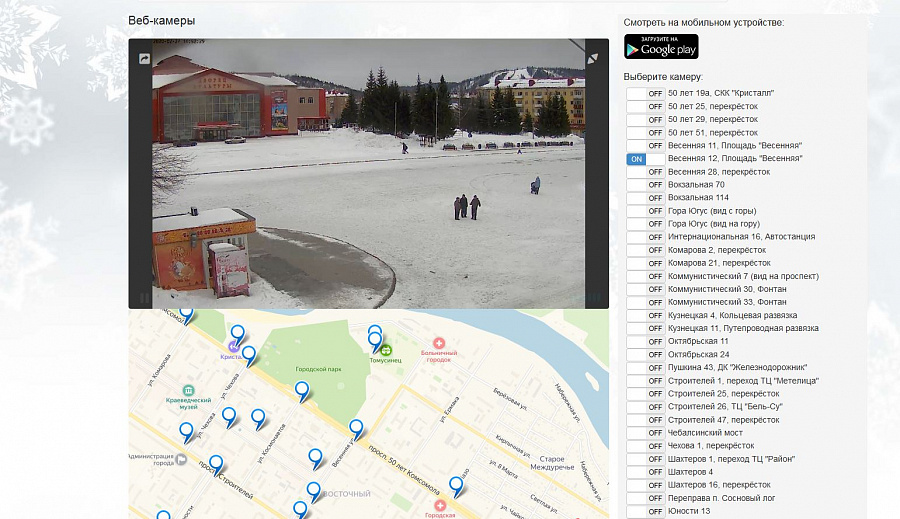
Task: Open the webcam video in fullscreen
Action: [593, 59]
